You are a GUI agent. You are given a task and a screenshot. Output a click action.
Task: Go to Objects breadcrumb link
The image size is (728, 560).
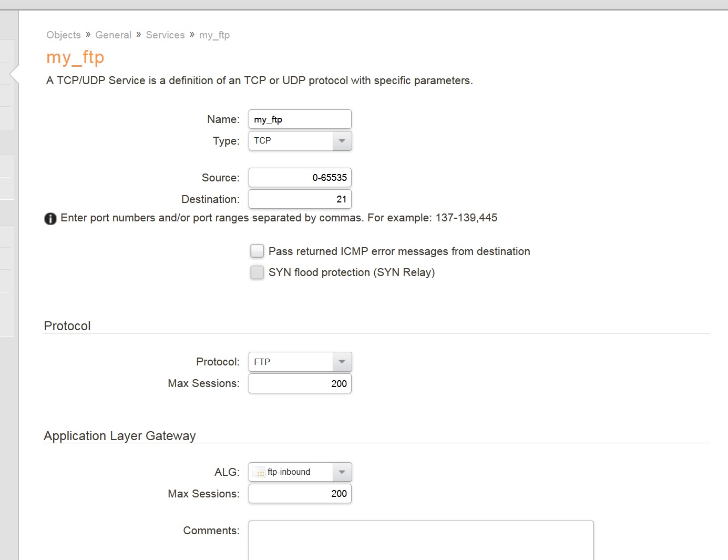pyautogui.click(x=64, y=35)
